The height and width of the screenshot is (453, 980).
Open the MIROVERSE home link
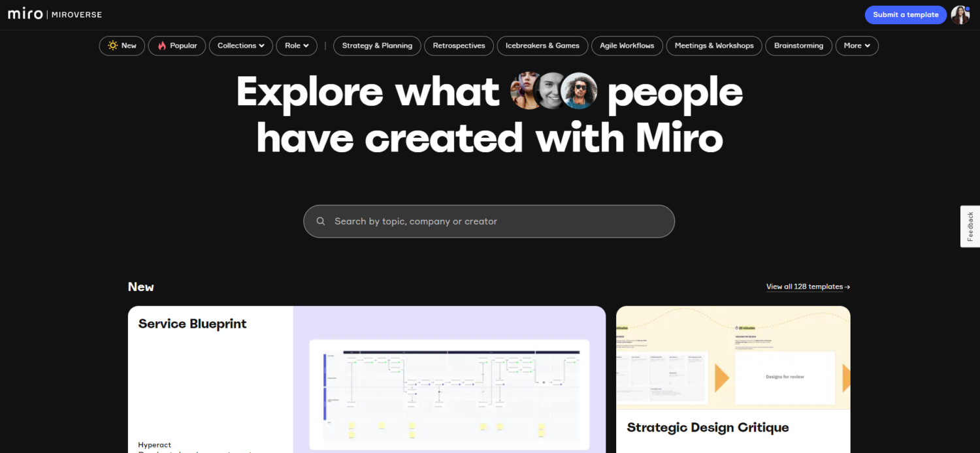coord(77,15)
